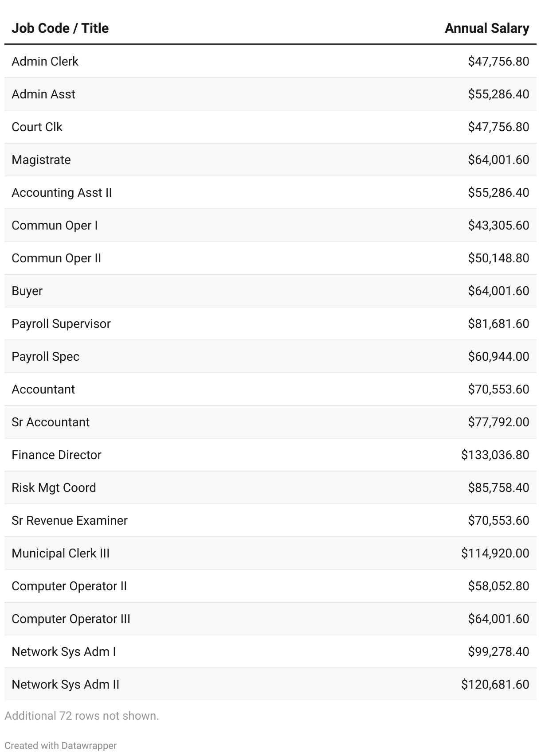The height and width of the screenshot is (756, 541).
Task: Click the $133,036.80 salary value
Action: click(x=495, y=455)
